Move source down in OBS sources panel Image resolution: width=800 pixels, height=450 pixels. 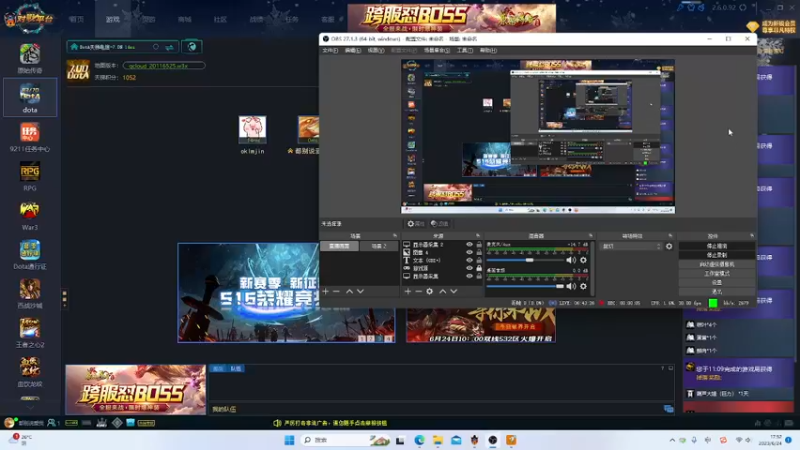454,291
